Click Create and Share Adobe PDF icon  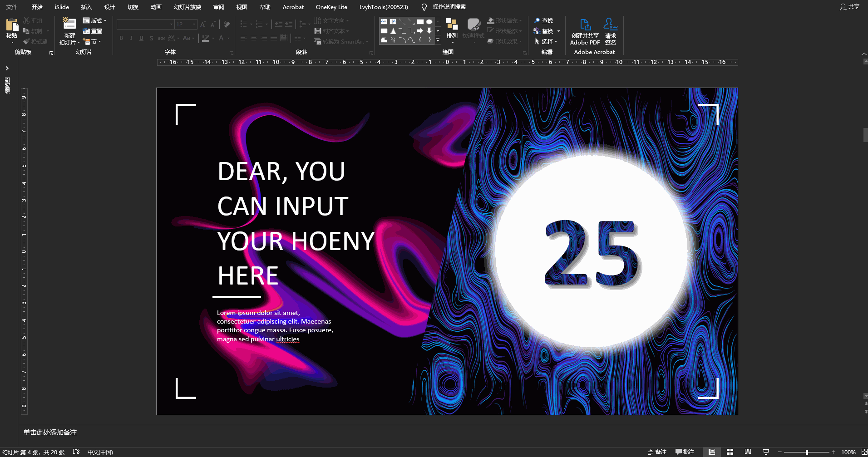(x=585, y=25)
